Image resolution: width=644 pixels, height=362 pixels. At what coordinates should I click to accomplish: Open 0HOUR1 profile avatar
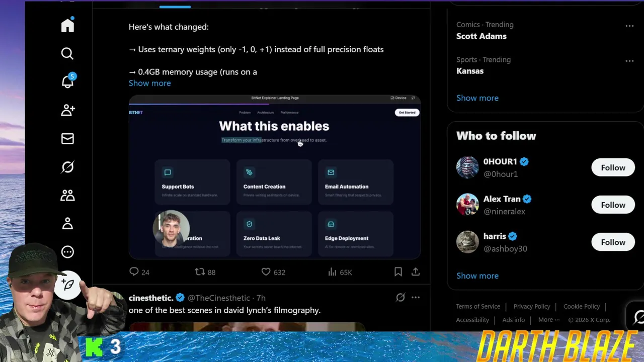coord(467,167)
